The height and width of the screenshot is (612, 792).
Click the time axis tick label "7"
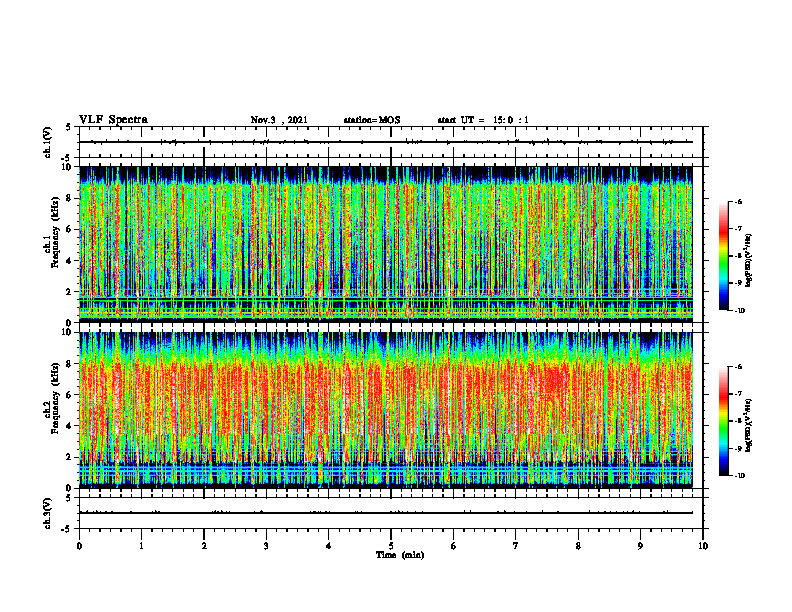tap(516, 546)
